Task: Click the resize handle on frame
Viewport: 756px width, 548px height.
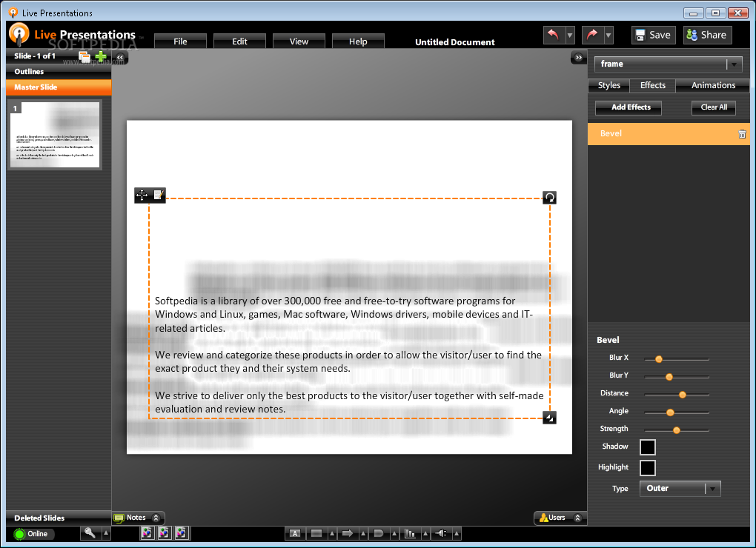Action: [x=550, y=418]
